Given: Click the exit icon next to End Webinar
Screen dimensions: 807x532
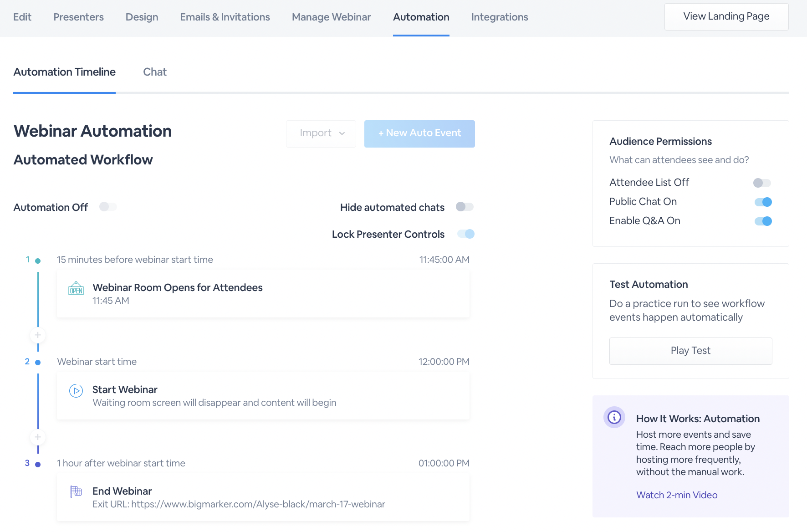Looking at the screenshot, I should [76, 492].
